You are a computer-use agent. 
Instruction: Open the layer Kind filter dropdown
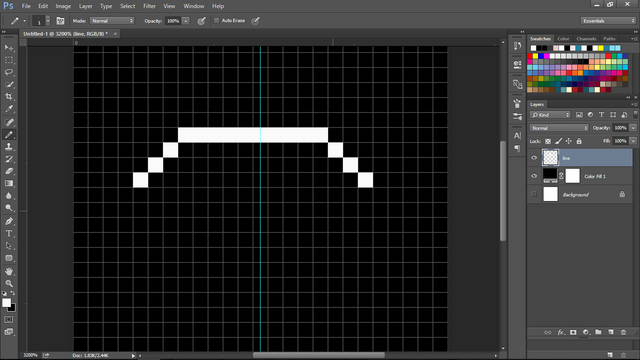pyautogui.click(x=550, y=115)
